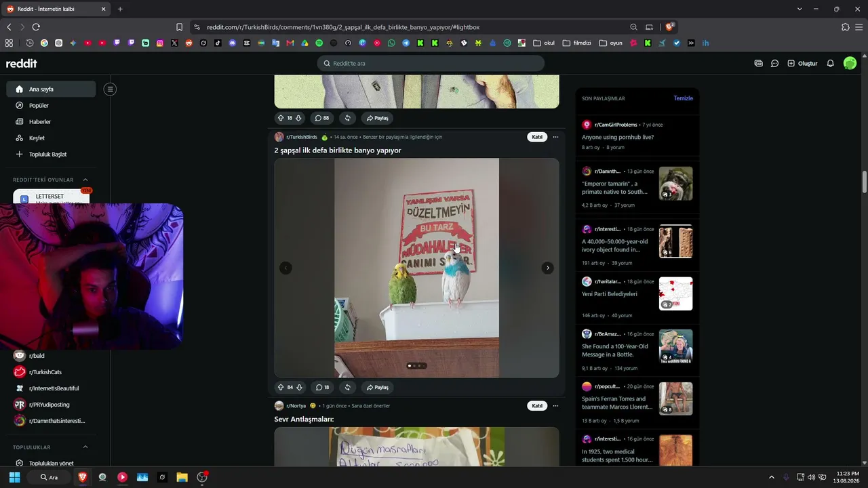Show next image in bird gallery
868x488 pixels.
547,268
